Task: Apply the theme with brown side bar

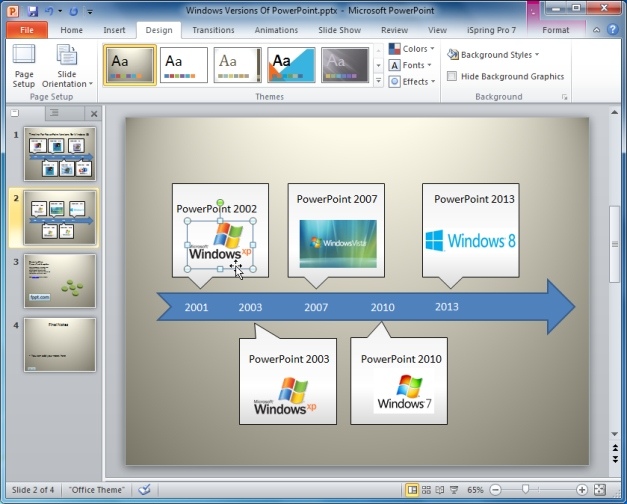Action: [238, 65]
